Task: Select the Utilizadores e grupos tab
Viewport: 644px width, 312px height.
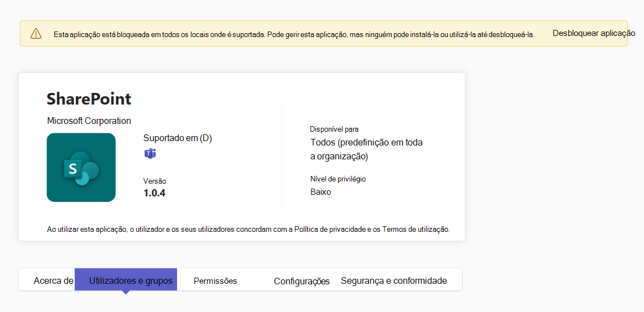Action: tap(126, 279)
